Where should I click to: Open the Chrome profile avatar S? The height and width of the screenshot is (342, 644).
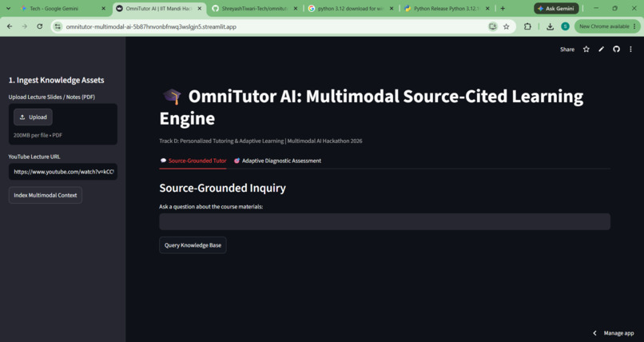[565, 26]
